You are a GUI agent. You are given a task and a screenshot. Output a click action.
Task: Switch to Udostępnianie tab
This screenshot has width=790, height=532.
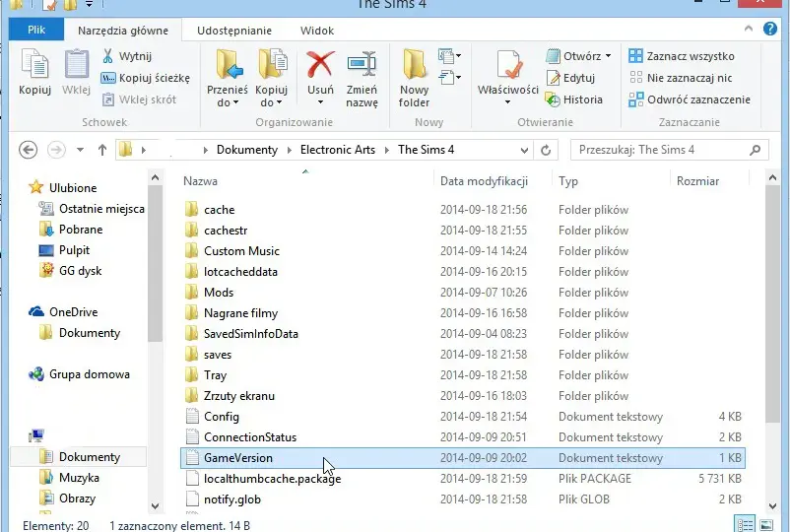click(x=234, y=31)
